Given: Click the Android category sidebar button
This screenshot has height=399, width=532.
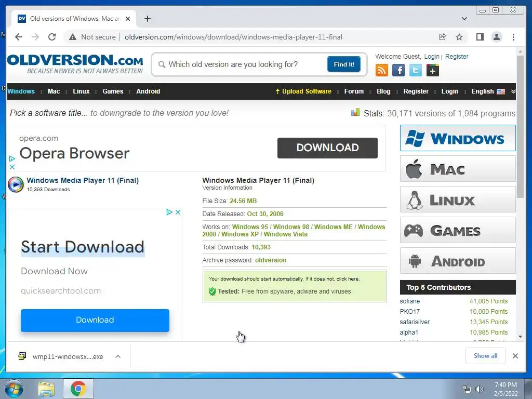Looking at the screenshot, I should pos(458,261).
